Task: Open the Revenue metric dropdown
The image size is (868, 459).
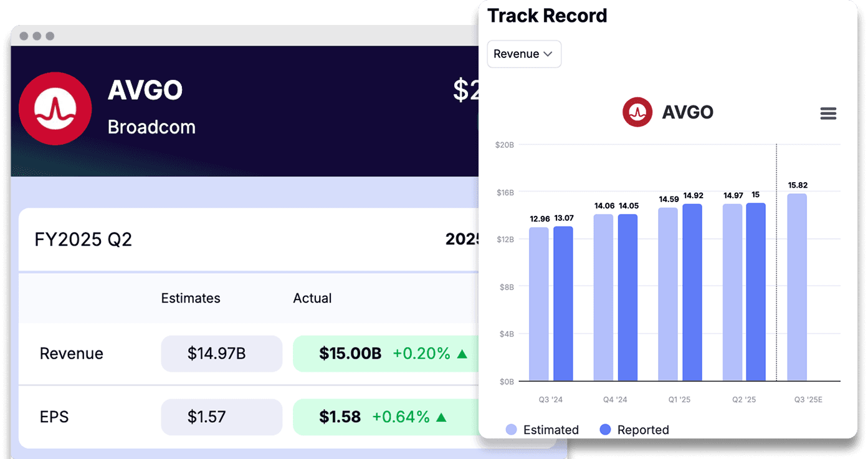Action: coord(524,54)
